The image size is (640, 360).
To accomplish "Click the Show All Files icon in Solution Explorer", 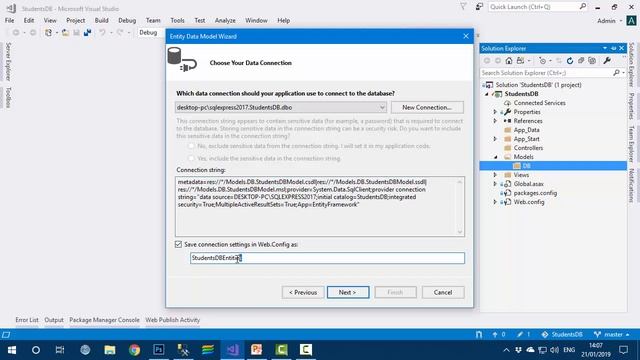I will [x=592, y=61].
